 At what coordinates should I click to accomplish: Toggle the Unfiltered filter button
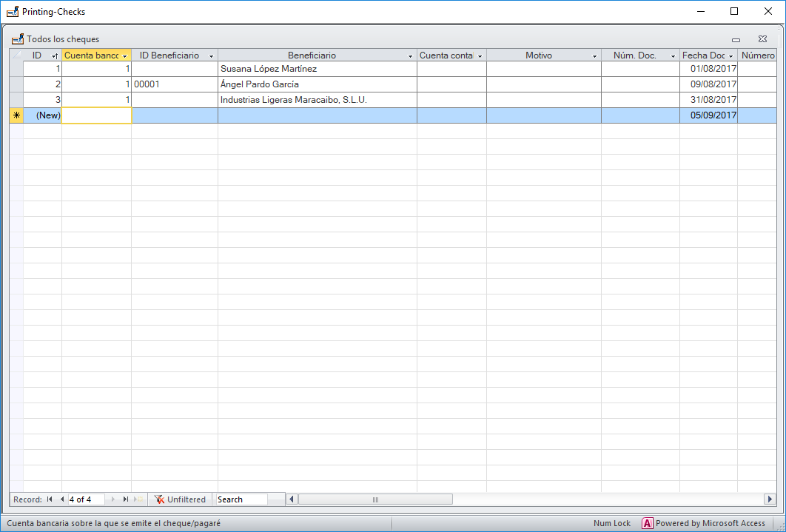tap(180, 499)
